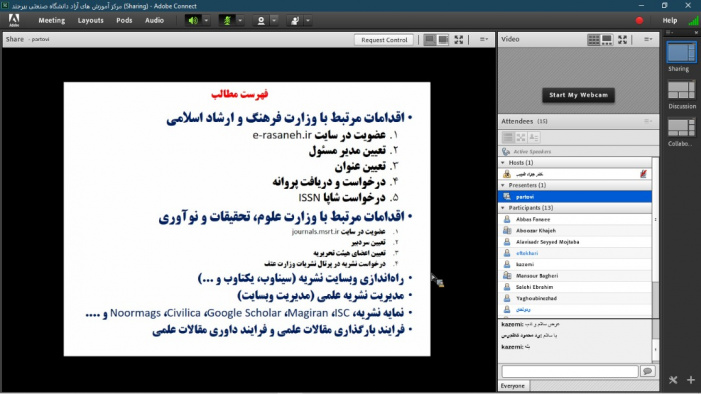Image resolution: width=701 pixels, height=394 pixels.
Task: Open the raise hand status dropdown arrow
Action: point(308,21)
